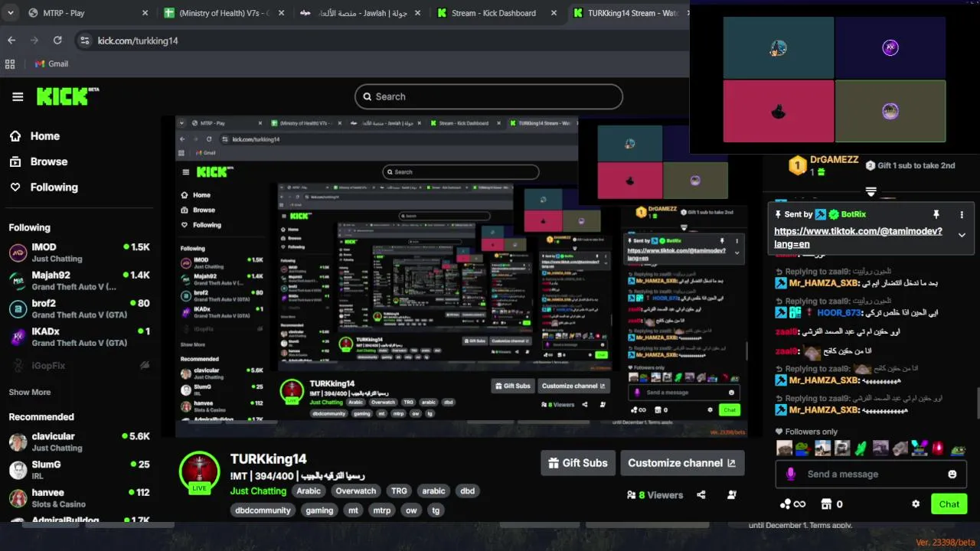Click the green leaf quick emote

(861, 448)
